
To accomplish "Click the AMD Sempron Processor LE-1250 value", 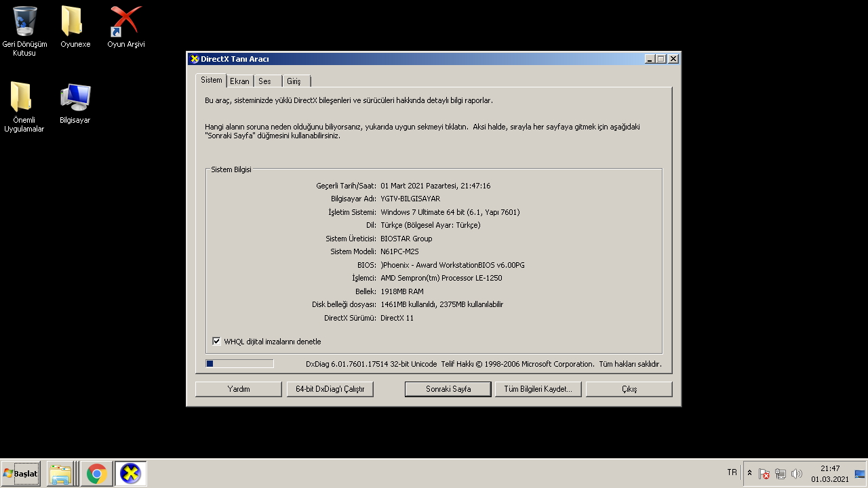I will coord(441,278).
